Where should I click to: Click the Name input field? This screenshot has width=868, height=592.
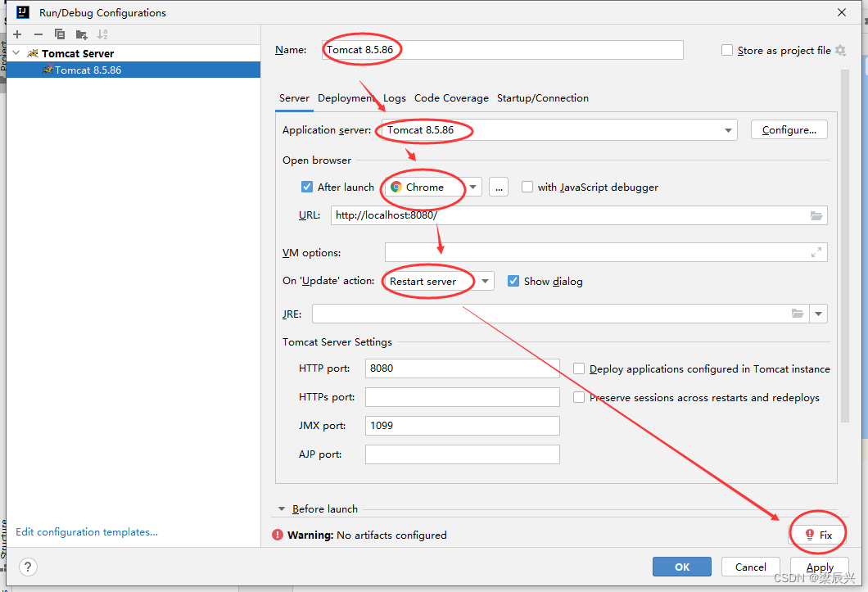click(x=502, y=50)
